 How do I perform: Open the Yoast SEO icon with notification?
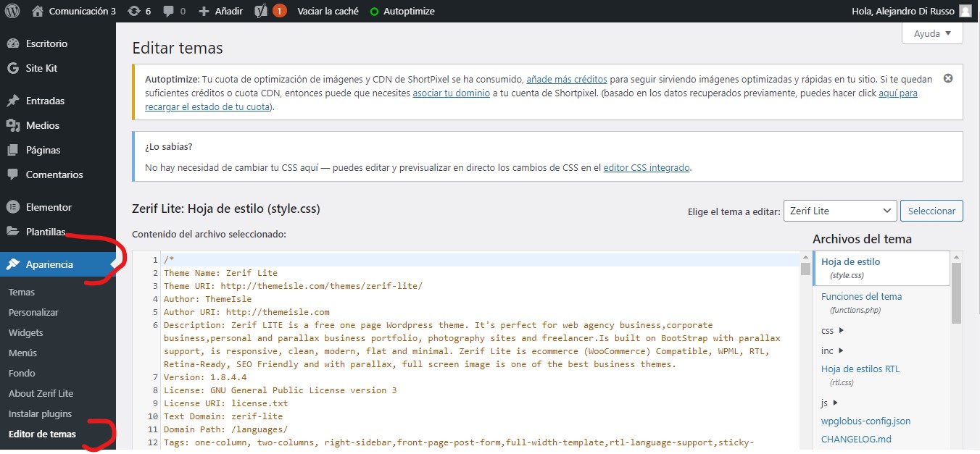click(270, 11)
